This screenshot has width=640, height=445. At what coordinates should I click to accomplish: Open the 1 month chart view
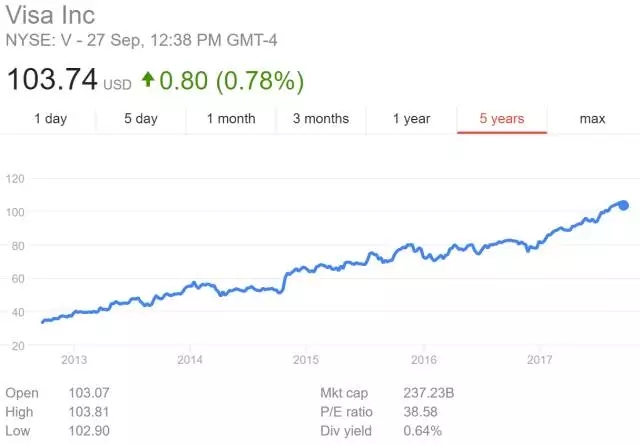pyautogui.click(x=231, y=119)
